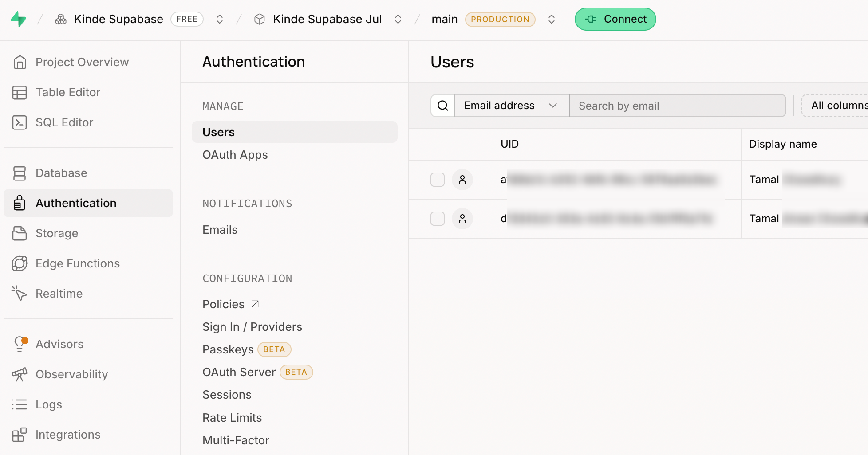The height and width of the screenshot is (455, 868).
Task: Click the Integrations blocks icon
Action: click(20, 435)
